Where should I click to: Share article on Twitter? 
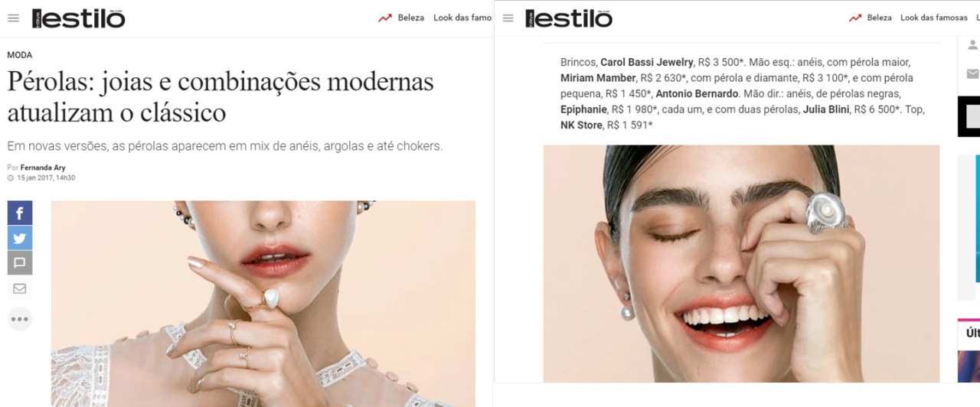coord(20,238)
